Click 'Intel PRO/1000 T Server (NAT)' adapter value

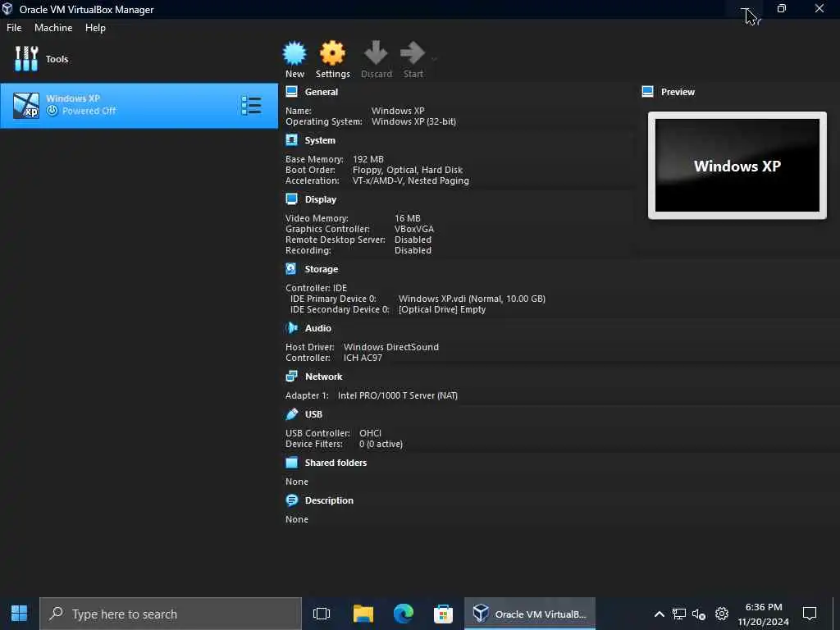[398, 395]
